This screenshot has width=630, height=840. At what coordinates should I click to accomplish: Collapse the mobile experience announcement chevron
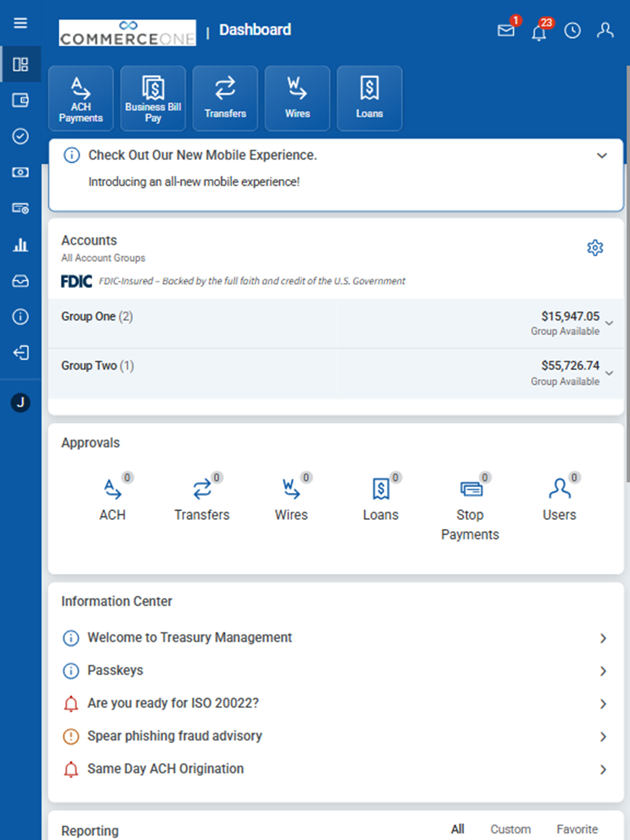click(602, 156)
